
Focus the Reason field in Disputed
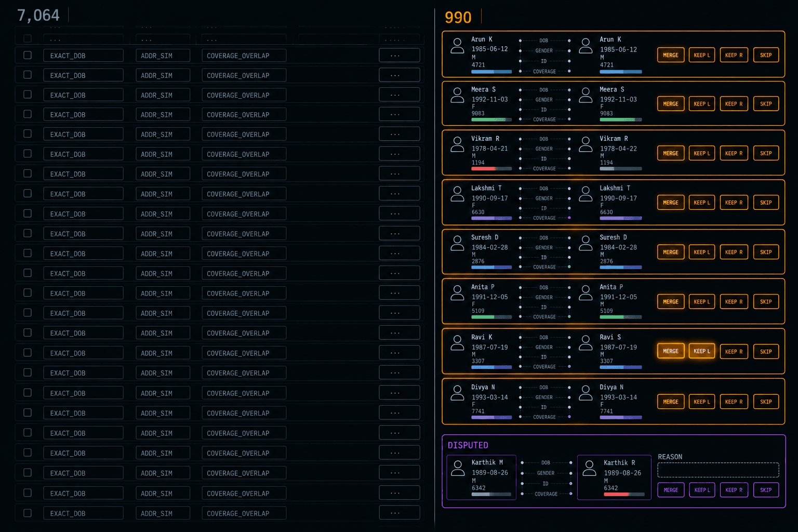click(718, 470)
